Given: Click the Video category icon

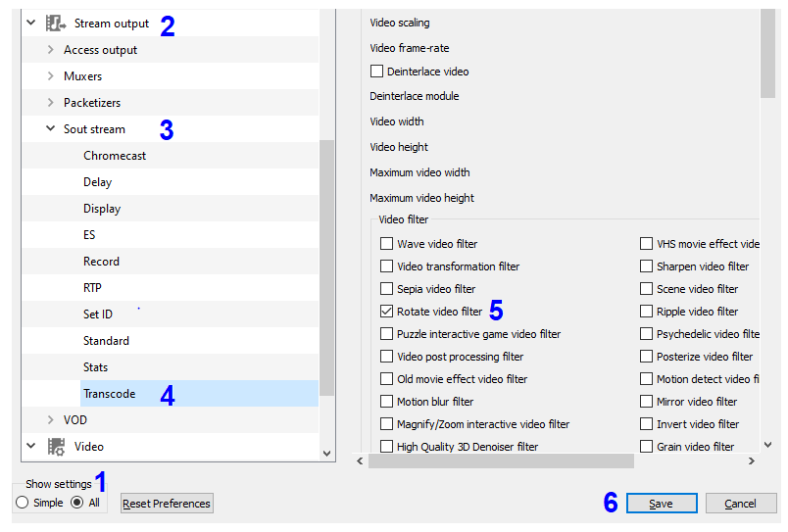Looking at the screenshot, I should click(56, 446).
